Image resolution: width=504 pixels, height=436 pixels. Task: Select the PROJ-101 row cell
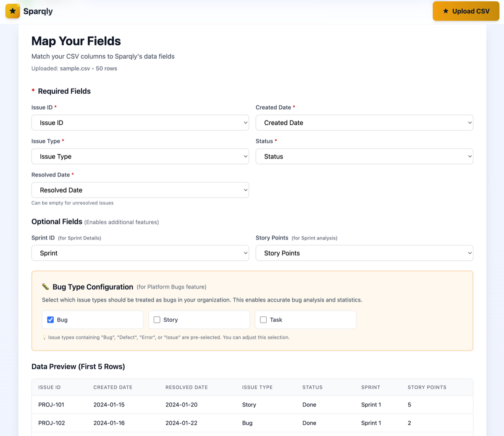(51, 404)
